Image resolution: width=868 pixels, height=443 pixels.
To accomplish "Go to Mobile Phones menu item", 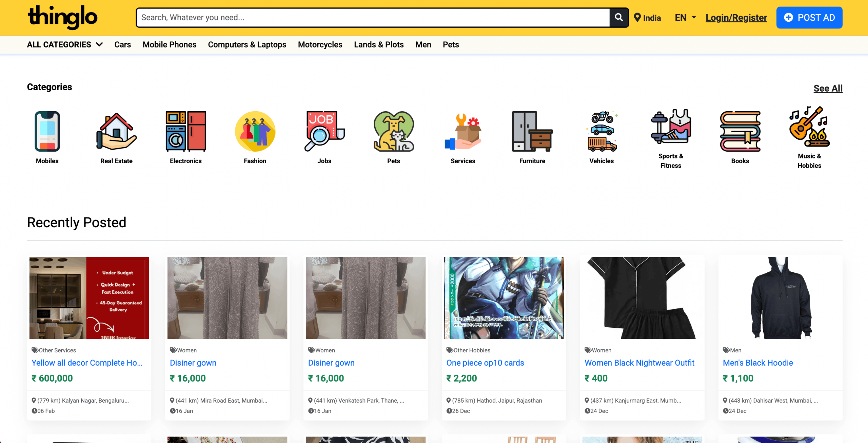I will pyautogui.click(x=169, y=44).
